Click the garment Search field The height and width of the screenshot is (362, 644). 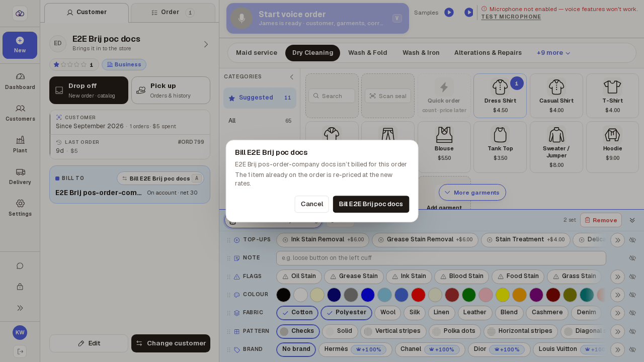(x=332, y=96)
